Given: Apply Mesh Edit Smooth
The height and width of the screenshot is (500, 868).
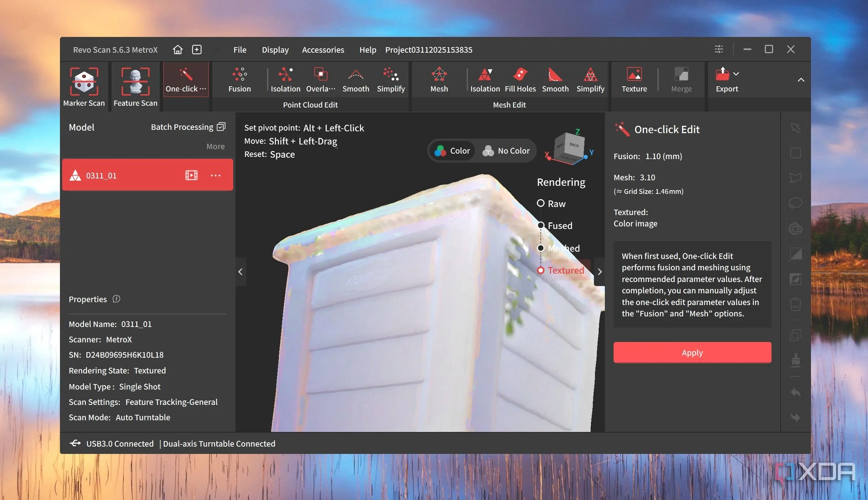Looking at the screenshot, I should pyautogui.click(x=555, y=80).
